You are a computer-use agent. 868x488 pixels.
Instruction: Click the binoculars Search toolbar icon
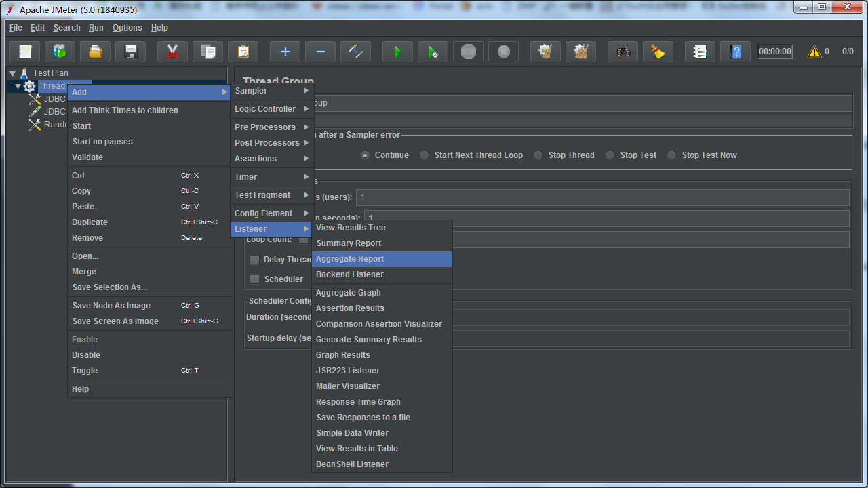coord(623,52)
